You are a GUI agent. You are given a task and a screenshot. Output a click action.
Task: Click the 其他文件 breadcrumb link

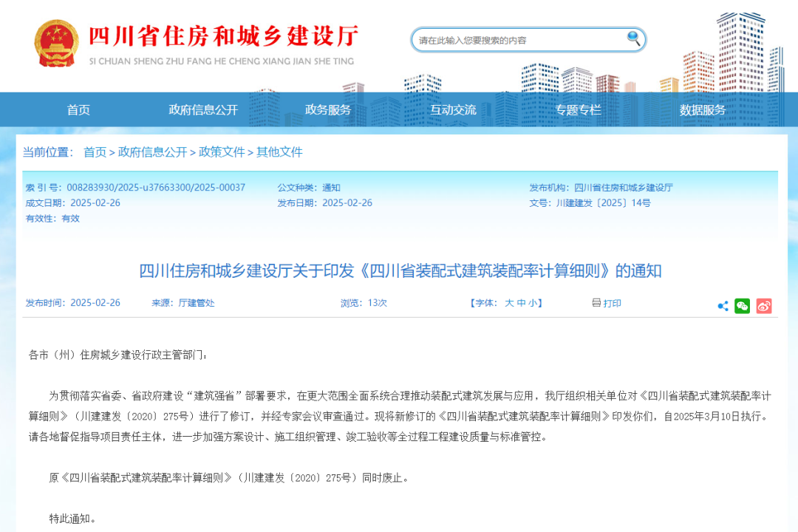[278, 153]
